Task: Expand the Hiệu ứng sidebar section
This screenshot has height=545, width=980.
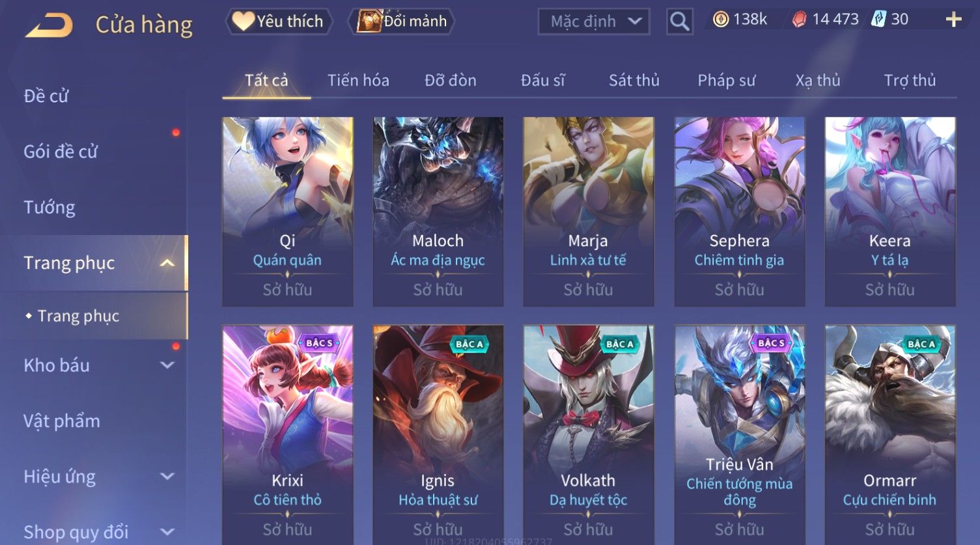Action: (x=167, y=477)
